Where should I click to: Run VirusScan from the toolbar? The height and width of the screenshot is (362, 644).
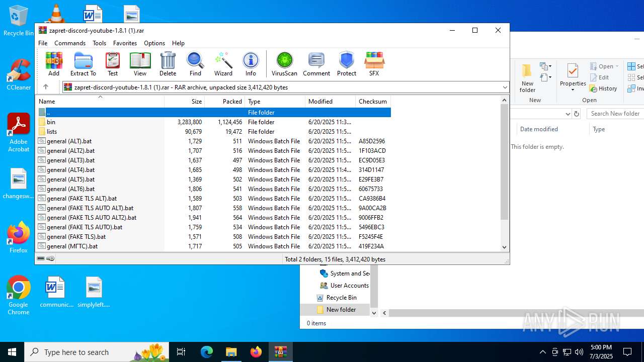(x=284, y=64)
